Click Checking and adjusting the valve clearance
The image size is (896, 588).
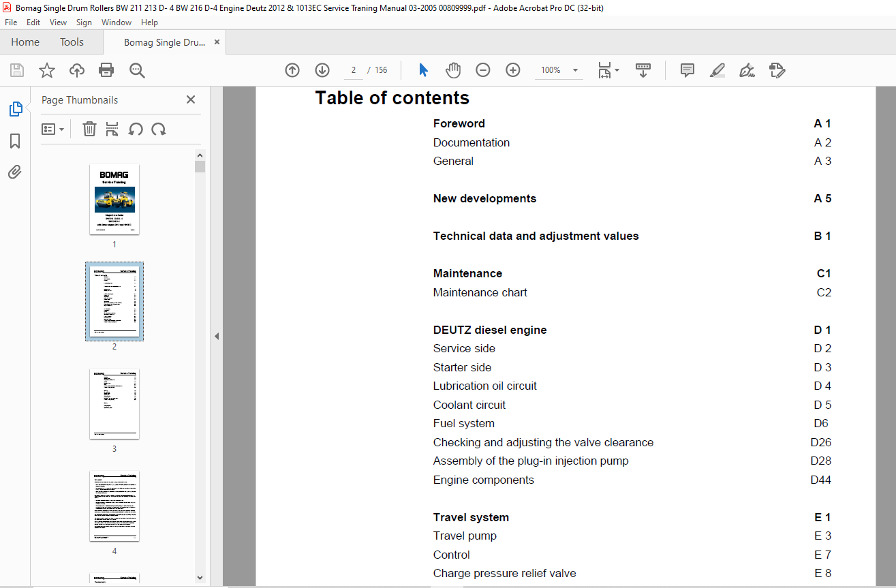pos(544,442)
